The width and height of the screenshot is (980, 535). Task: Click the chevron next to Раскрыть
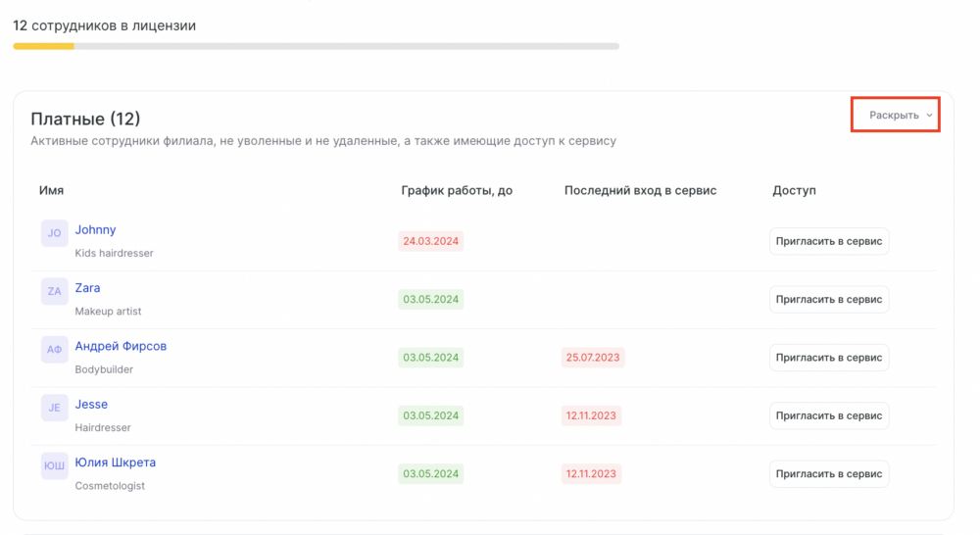(x=929, y=115)
